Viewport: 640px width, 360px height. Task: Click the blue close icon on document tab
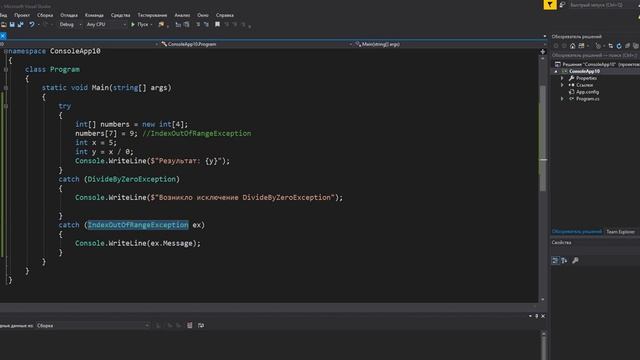(x=2, y=36)
